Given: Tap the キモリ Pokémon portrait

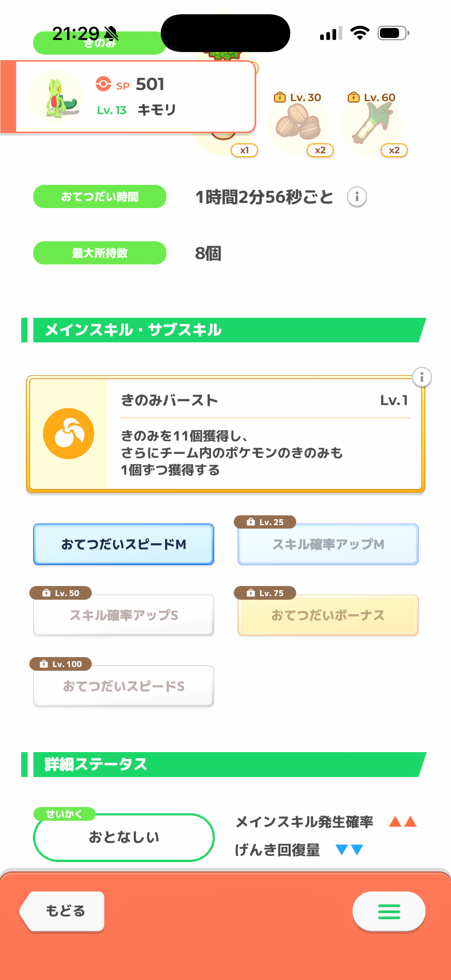Looking at the screenshot, I should pyautogui.click(x=55, y=97).
